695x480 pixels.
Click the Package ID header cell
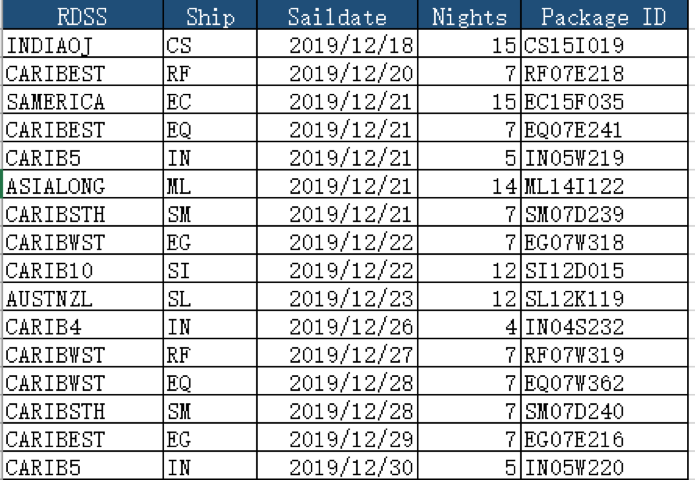point(599,17)
